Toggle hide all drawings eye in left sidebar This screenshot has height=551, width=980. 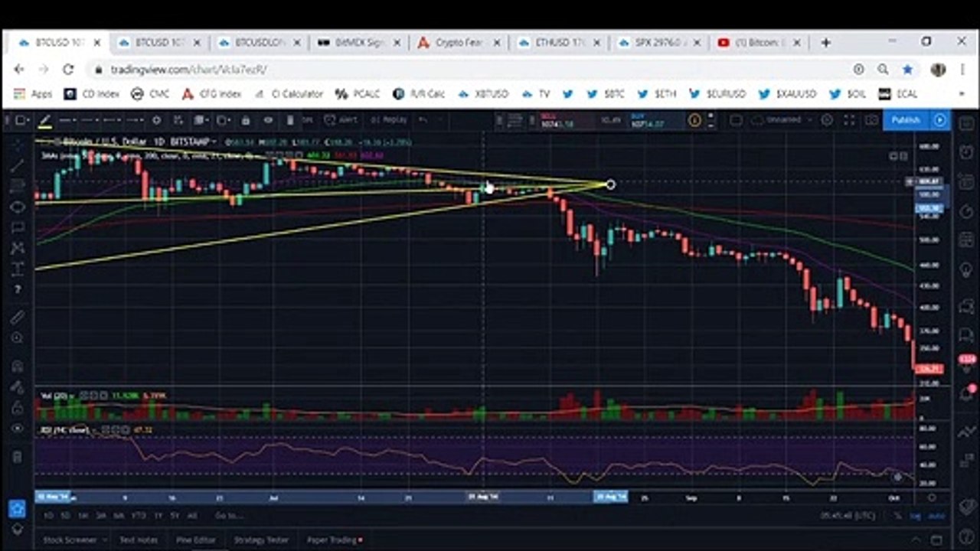18,429
